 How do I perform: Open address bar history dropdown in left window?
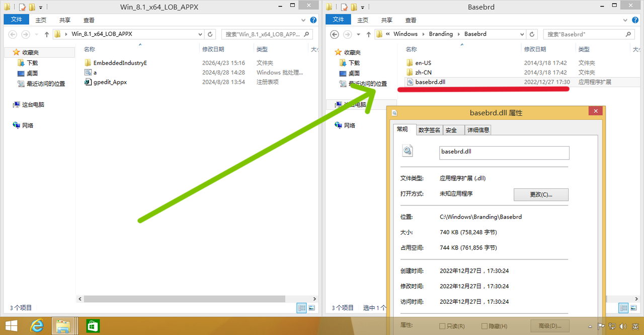pos(200,34)
